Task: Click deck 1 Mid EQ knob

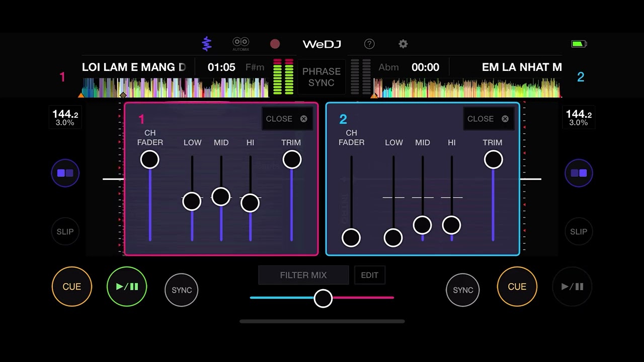Action: coord(221,197)
